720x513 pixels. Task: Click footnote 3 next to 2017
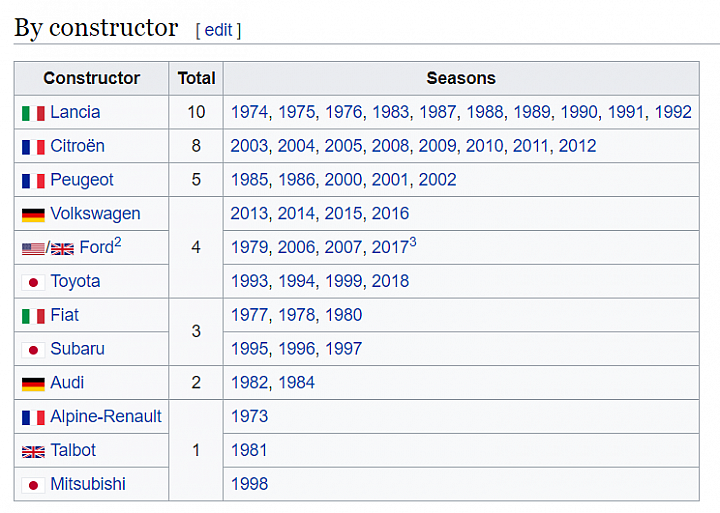(x=413, y=242)
